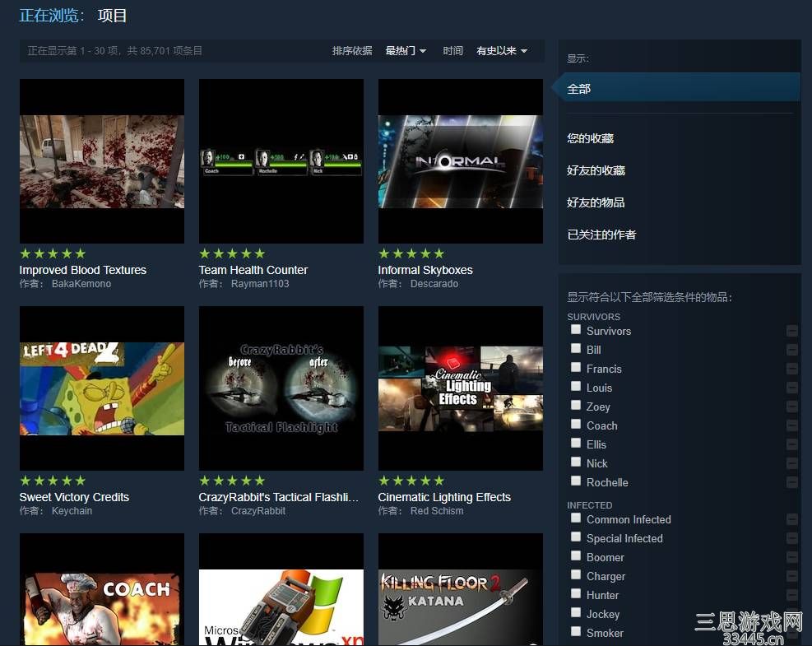This screenshot has width=812, height=646.
Task: Click the Informal Skyboxes thumbnail
Action: tap(461, 161)
